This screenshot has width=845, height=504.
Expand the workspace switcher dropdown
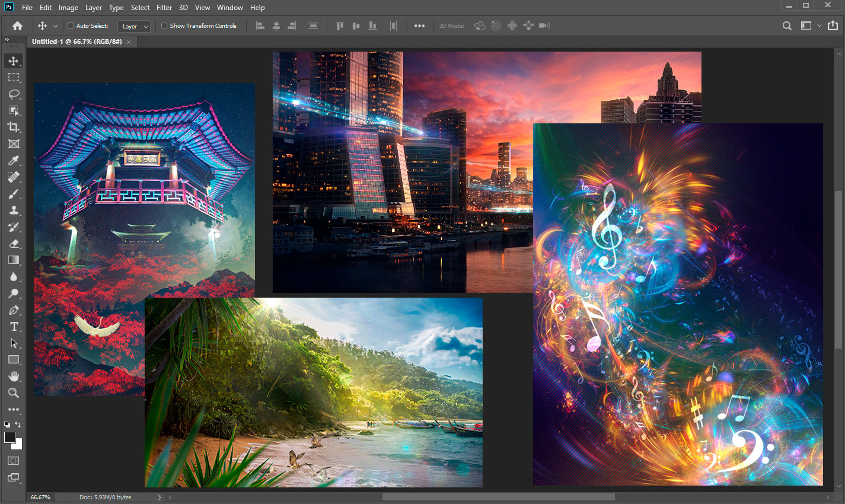pos(820,25)
